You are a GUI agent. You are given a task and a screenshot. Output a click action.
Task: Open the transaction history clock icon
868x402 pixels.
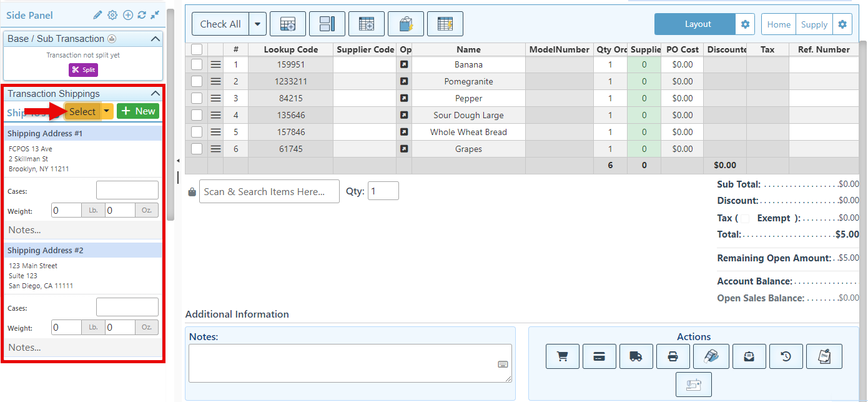[x=786, y=356]
